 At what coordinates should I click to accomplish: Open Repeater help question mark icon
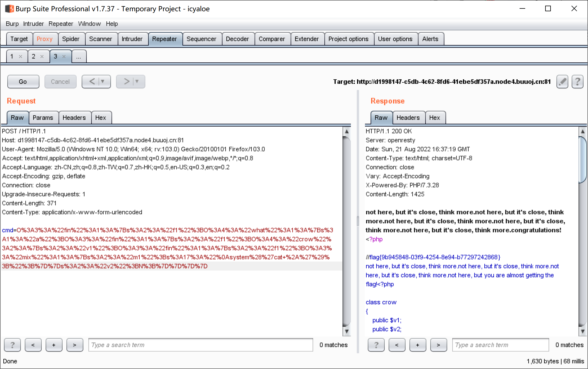(x=577, y=82)
